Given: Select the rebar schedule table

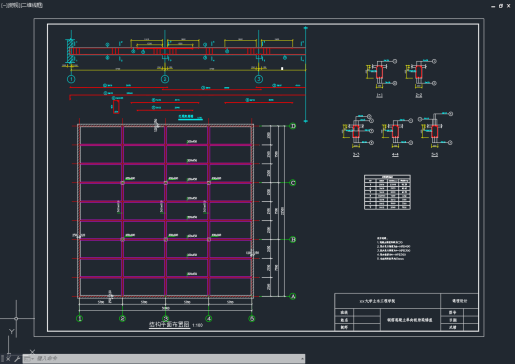Looking at the screenshot, I should 387,192.
